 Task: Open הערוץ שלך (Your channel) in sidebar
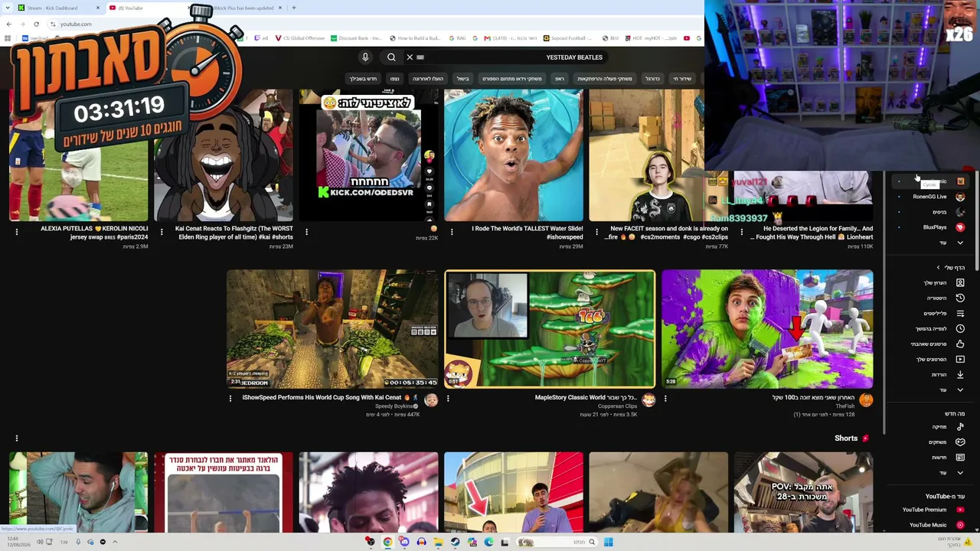[x=930, y=283]
